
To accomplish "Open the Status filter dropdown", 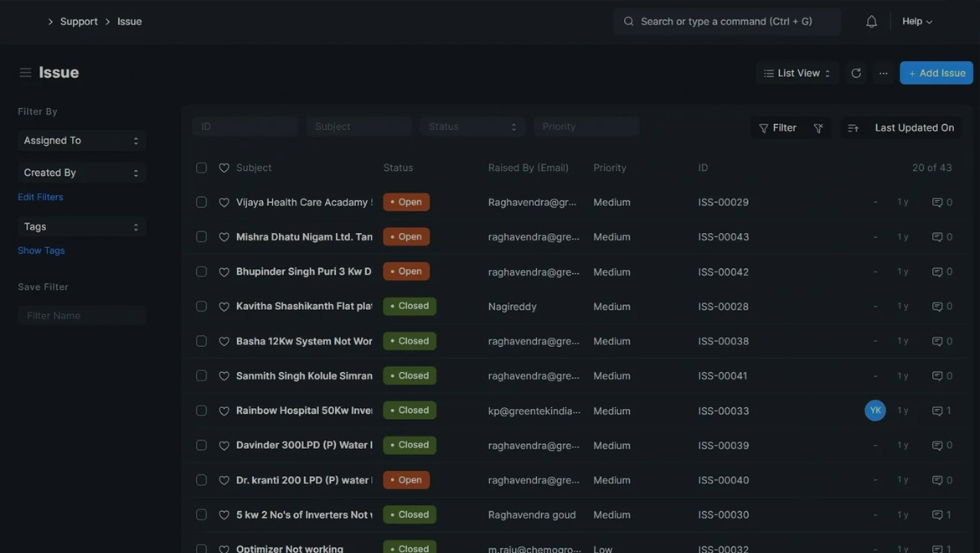I will (x=472, y=127).
